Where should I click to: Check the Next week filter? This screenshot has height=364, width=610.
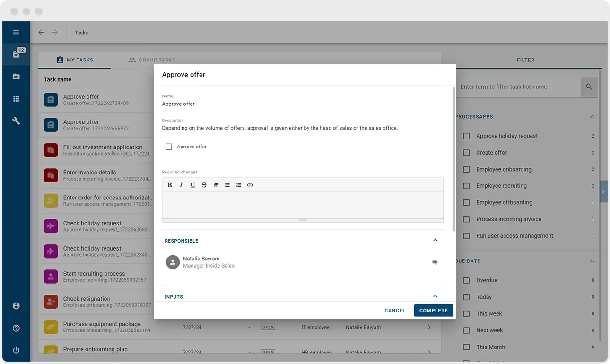(466, 330)
